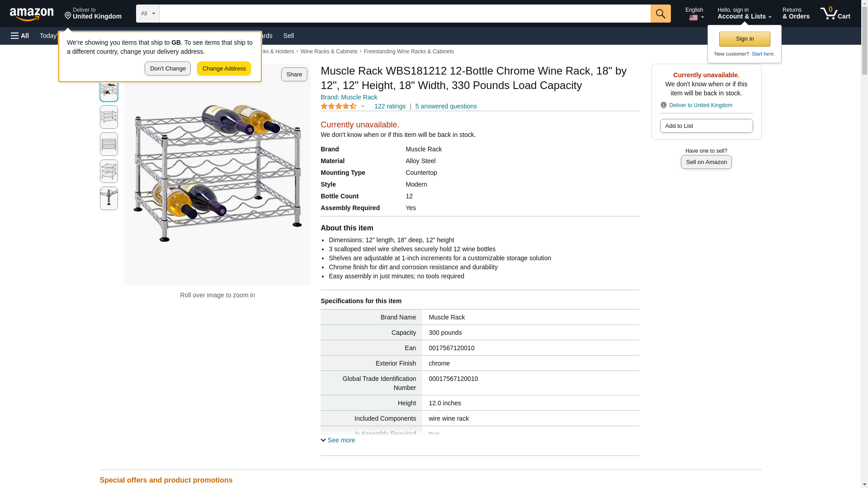868x488 pixels.
Task: Open the search category All dropdown
Action: click(x=147, y=14)
